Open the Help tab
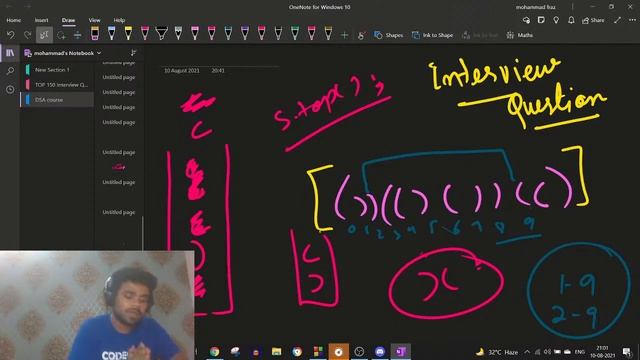This screenshot has height=360, width=640. click(x=119, y=20)
